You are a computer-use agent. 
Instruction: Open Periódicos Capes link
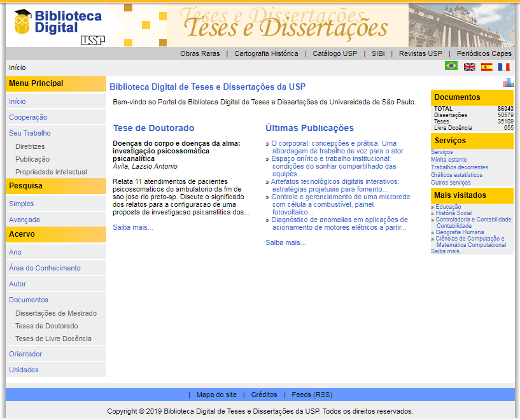(x=484, y=53)
